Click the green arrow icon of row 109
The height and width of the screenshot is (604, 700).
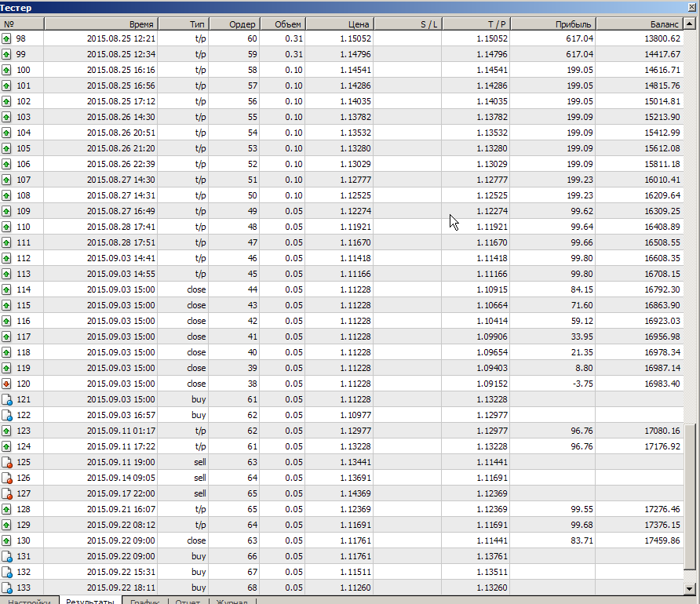point(6,212)
